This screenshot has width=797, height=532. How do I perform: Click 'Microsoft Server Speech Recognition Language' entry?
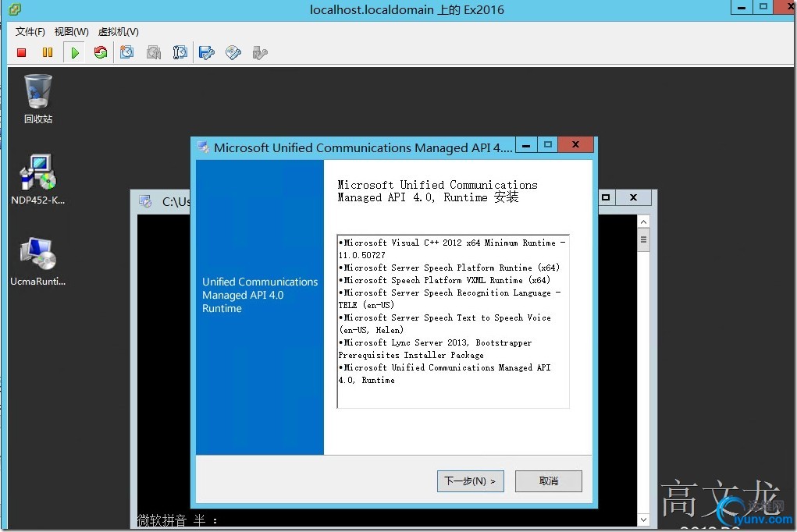[x=450, y=299]
